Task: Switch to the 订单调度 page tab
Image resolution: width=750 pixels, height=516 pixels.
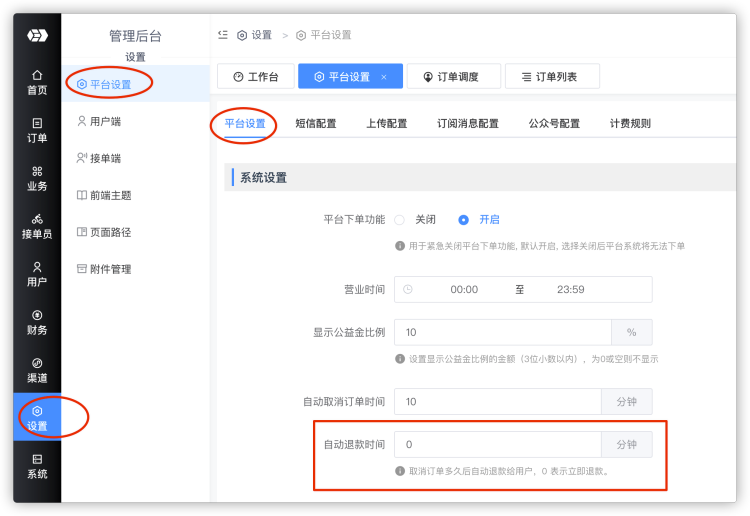Action: (453, 77)
